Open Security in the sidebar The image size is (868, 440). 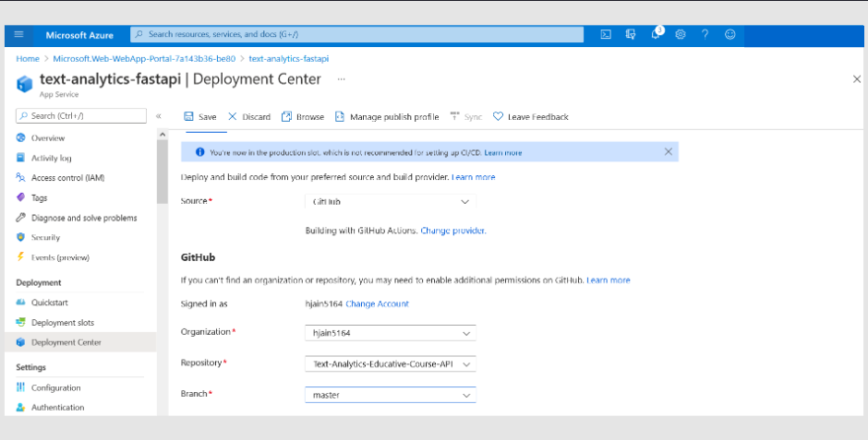click(x=45, y=238)
